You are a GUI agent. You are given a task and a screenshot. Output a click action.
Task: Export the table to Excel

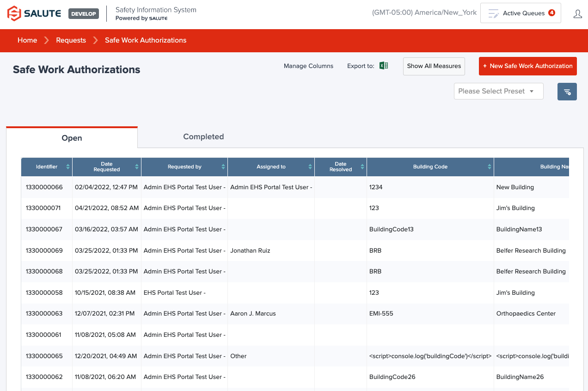[383, 65]
